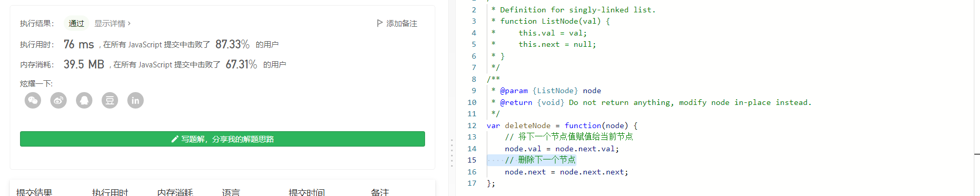This screenshot has height=196, width=980.
Task: Click the green 写题解 share solution button
Action: tap(222, 139)
